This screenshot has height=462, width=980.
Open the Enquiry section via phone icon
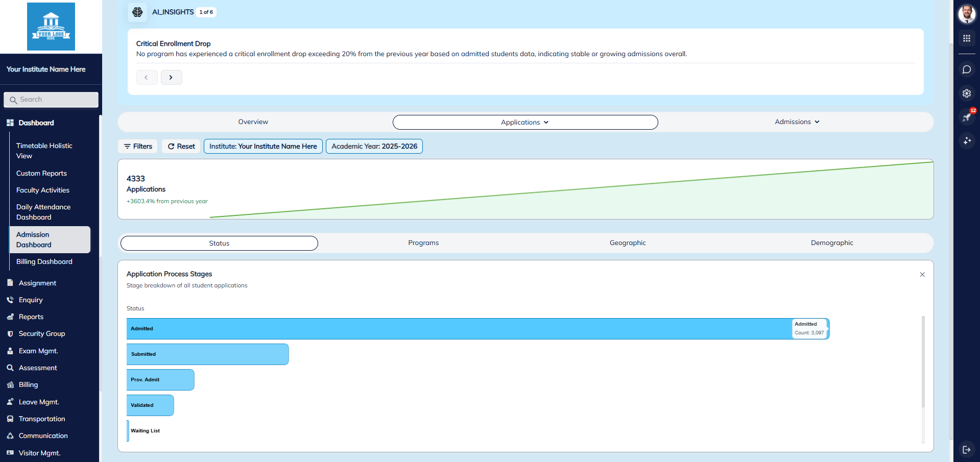coord(10,300)
